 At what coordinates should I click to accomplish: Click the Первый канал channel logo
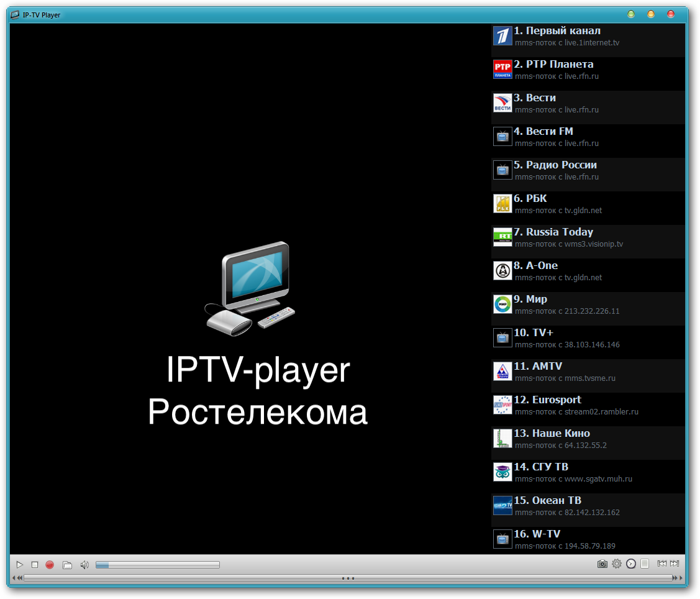502,36
